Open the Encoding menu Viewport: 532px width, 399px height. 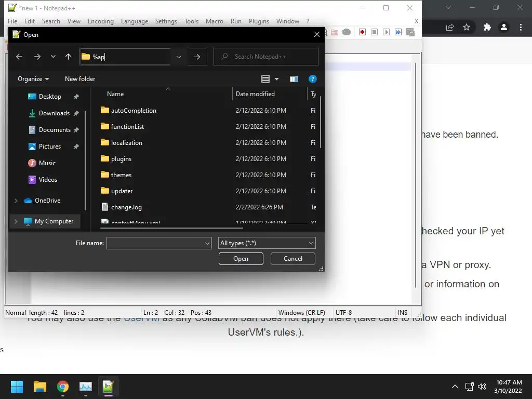[100, 21]
